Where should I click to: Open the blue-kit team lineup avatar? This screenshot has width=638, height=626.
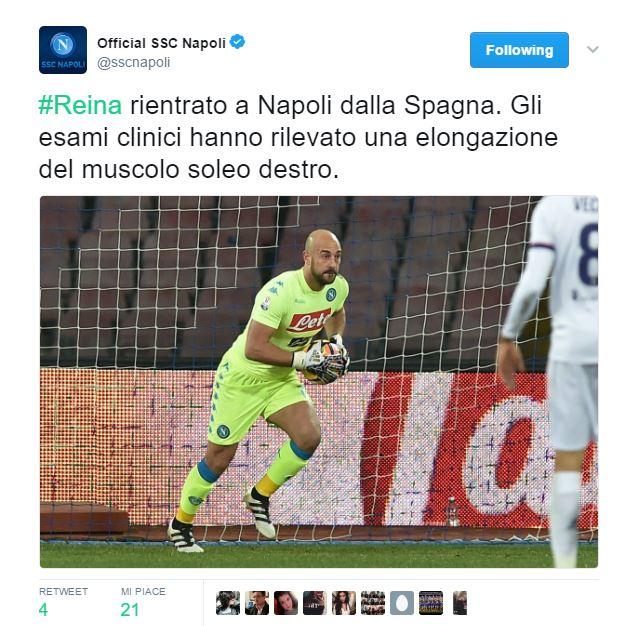pos(431,603)
